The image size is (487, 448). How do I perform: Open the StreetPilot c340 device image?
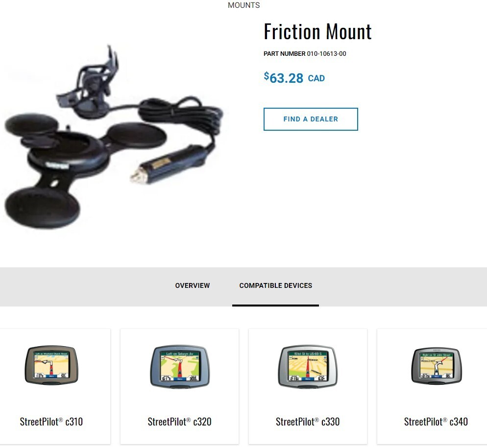coord(436,366)
